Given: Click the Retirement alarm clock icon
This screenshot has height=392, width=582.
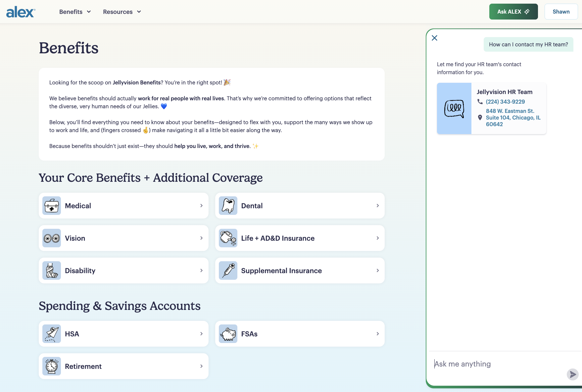Looking at the screenshot, I should (52, 366).
